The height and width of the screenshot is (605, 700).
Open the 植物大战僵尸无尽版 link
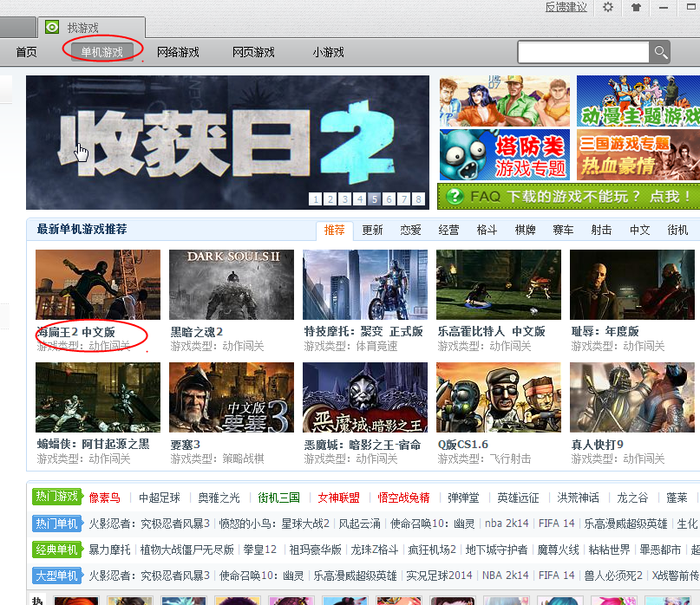[187, 550]
